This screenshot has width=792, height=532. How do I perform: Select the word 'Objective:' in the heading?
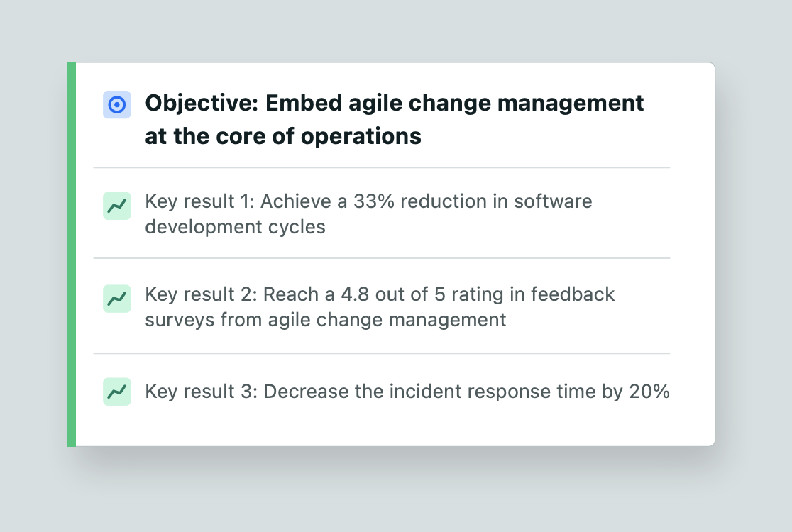click(x=202, y=104)
